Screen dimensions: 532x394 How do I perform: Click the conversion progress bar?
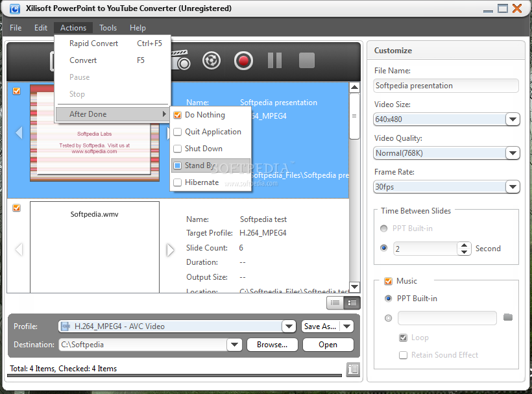tap(175, 375)
